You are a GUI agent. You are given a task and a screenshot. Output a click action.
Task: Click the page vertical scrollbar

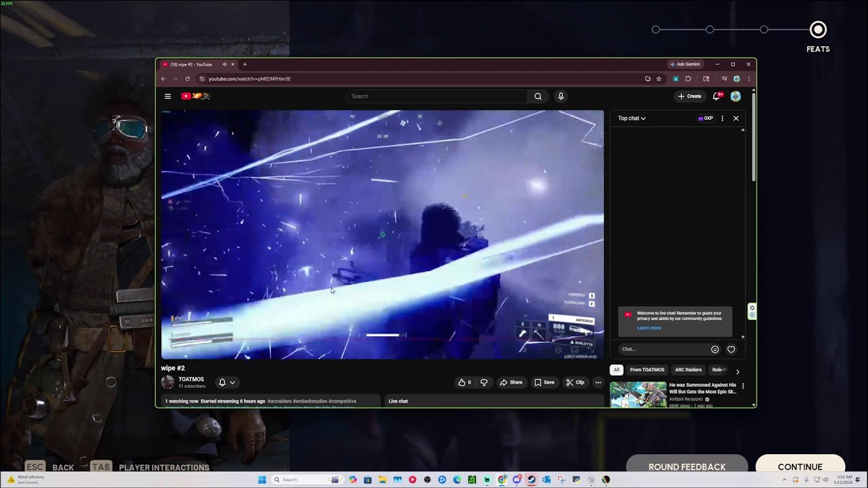click(x=753, y=136)
